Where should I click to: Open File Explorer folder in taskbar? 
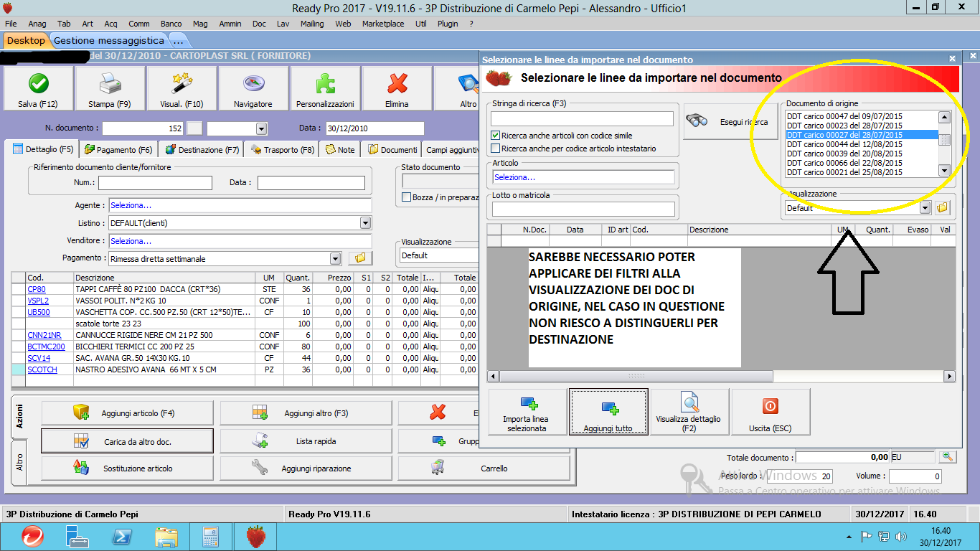point(166,536)
